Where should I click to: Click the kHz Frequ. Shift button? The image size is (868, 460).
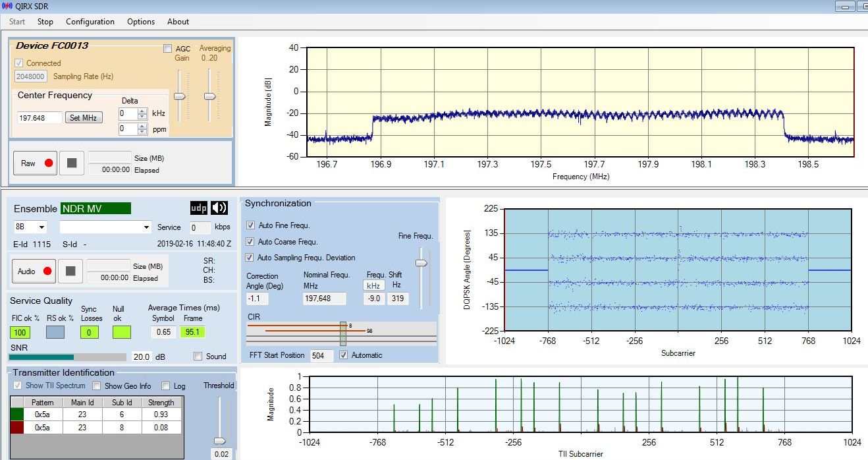373,285
